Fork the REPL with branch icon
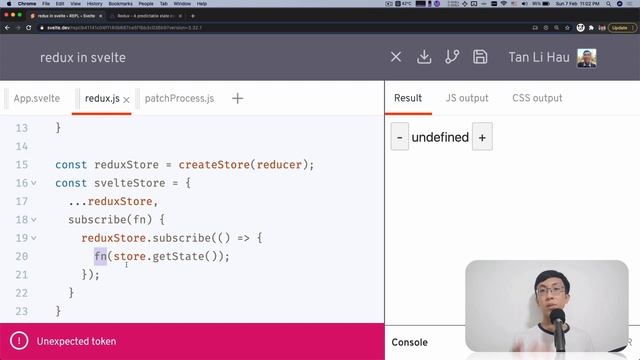This screenshot has width=640, height=360. (x=452, y=57)
